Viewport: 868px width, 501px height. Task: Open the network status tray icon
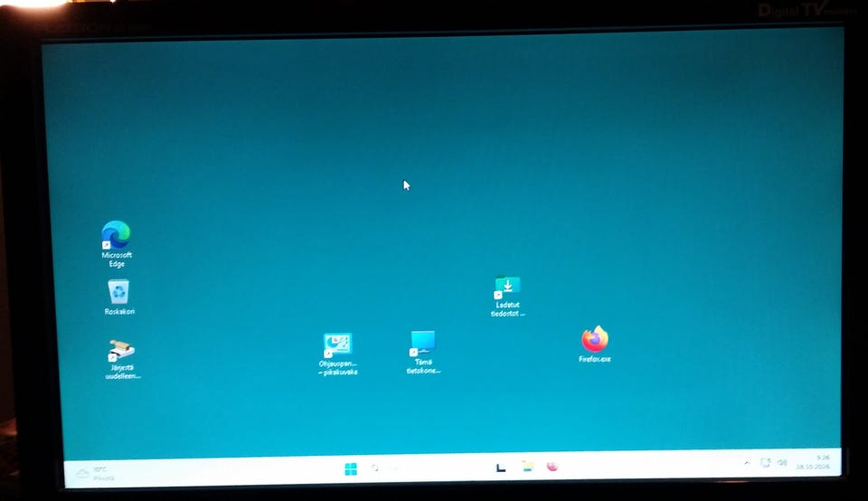click(766, 462)
